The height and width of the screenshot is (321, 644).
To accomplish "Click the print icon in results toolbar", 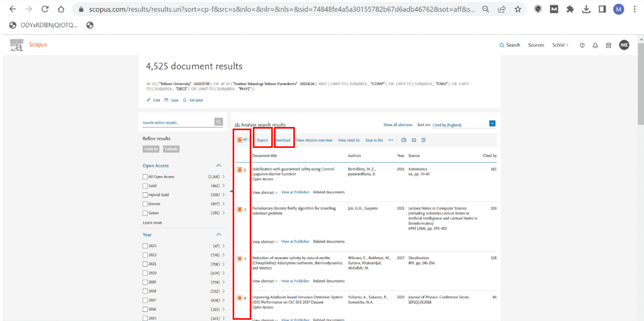I will pyautogui.click(x=403, y=140).
